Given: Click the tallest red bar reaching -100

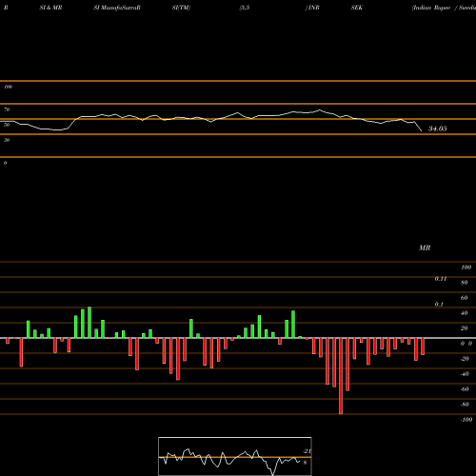Looking at the screenshot, I should pos(341,376).
